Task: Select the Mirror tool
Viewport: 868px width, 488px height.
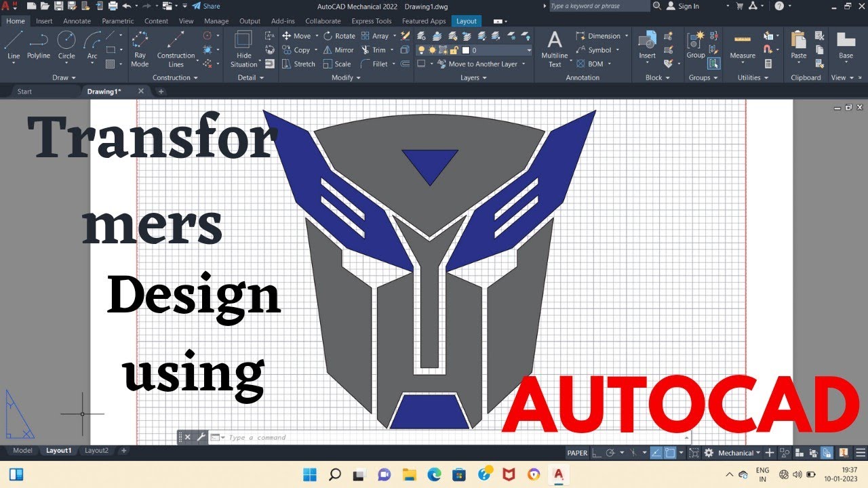Action: point(338,50)
